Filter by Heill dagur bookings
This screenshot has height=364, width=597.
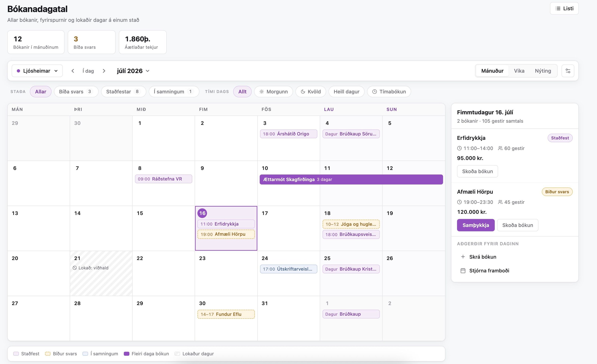pos(346,92)
